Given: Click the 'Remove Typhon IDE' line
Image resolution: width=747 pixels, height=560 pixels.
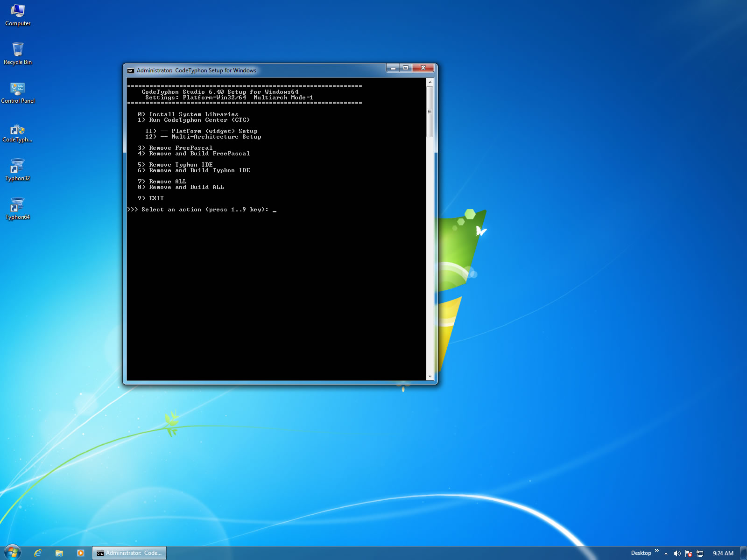Looking at the screenshot, I should [x=175, y=165].
